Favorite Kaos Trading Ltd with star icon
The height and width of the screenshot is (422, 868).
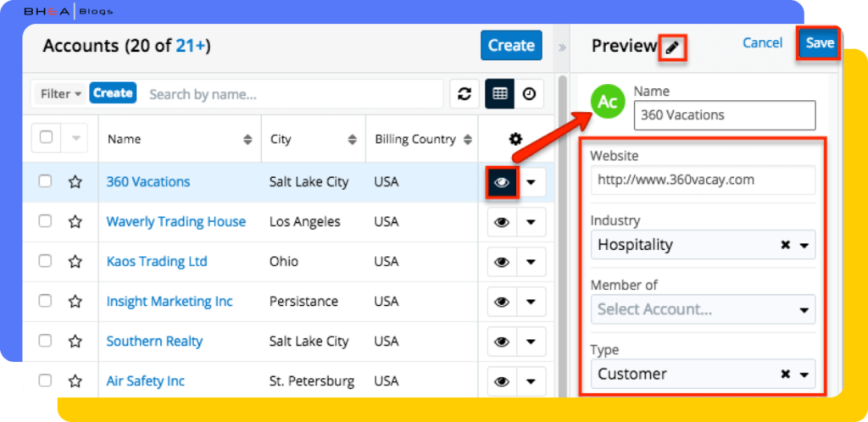tap(75, 262)
